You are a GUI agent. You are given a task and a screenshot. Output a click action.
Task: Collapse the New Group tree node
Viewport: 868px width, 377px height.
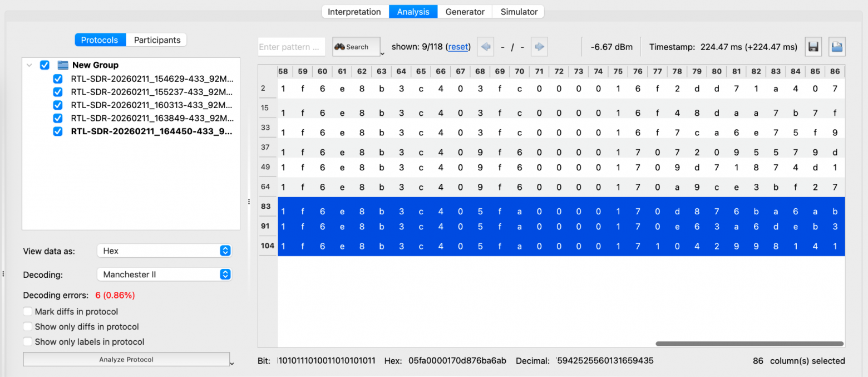coord(29,65)
